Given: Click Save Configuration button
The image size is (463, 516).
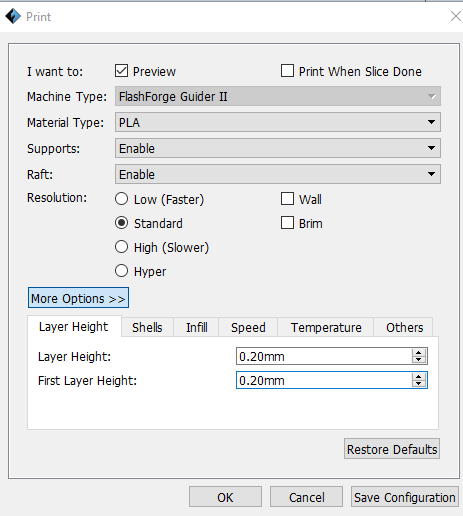Looking at the screenshot, I should [405, 497].
